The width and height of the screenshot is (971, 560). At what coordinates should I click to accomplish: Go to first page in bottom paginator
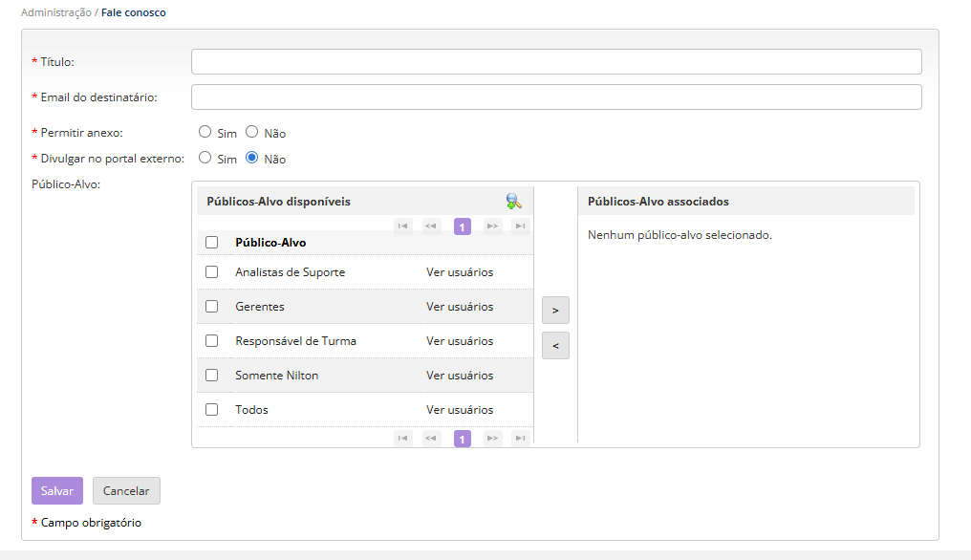(403, 439)
